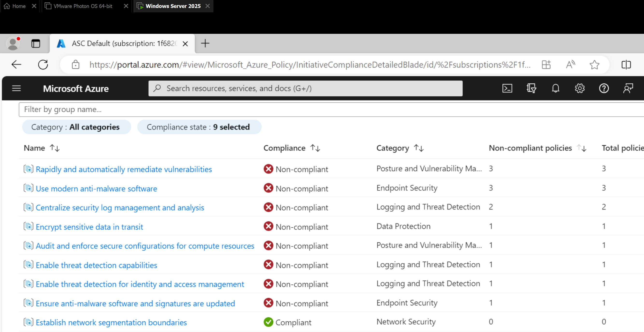Go back with the browser back arrow
The width and height of the screenshot is (644, 332).
(x=16, y=65)
